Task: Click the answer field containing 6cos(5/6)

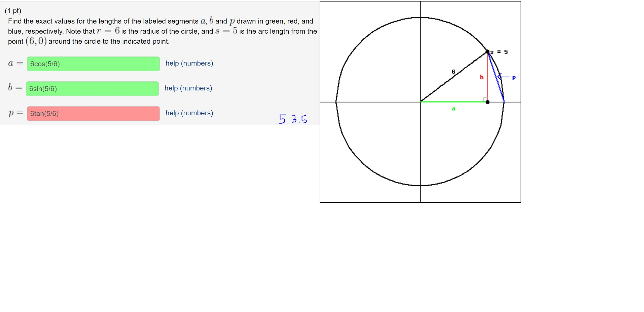Action: pyautogui.click(x=93, y=64)
